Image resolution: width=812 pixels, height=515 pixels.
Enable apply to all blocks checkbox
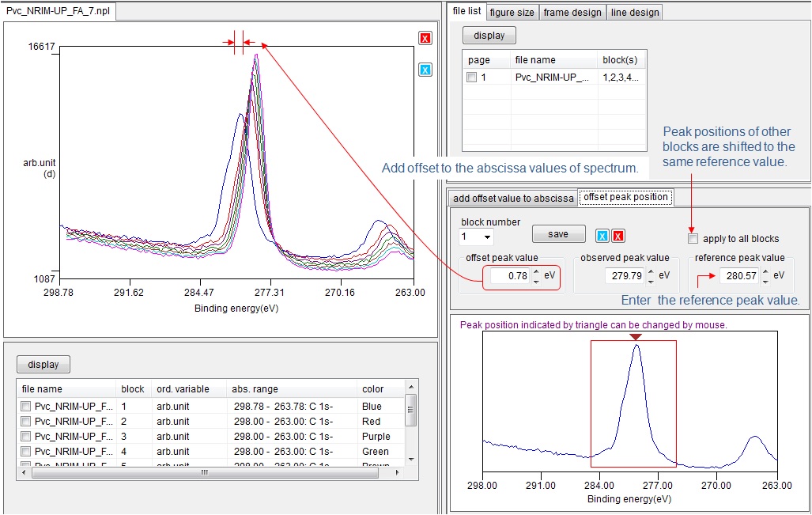(x=693, y=239)
